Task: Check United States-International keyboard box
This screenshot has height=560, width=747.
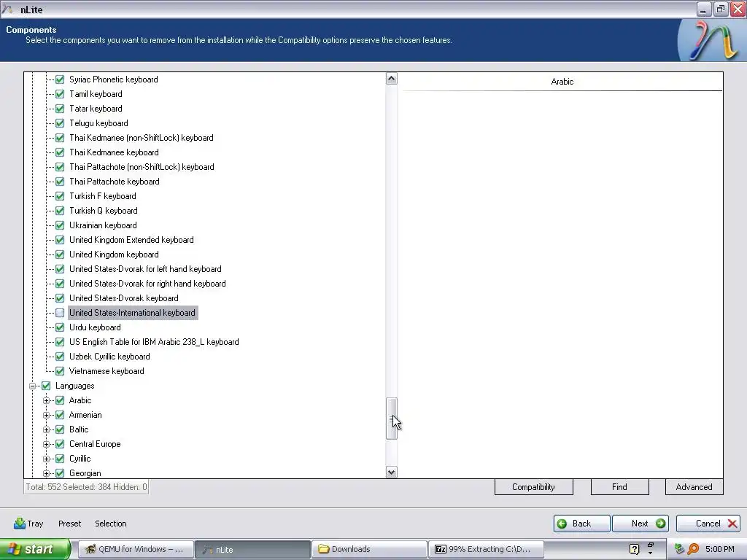Action: [60, 313]
